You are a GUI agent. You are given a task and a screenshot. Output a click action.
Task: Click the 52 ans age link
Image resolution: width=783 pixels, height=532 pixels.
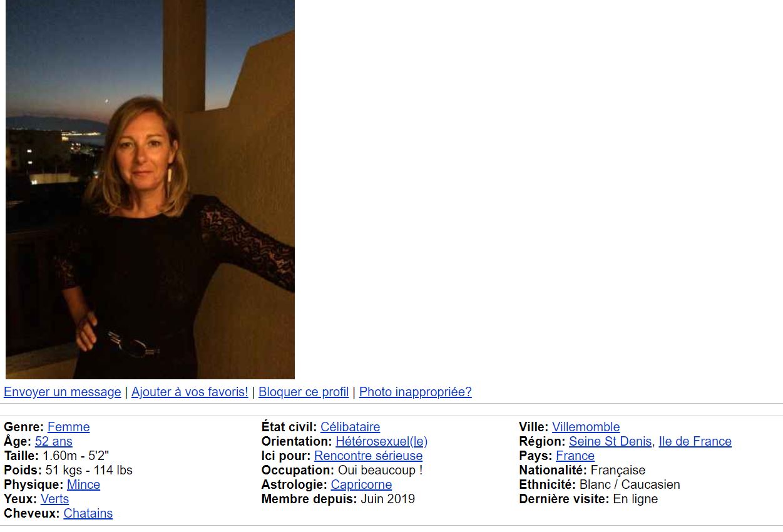pos(54,441)
